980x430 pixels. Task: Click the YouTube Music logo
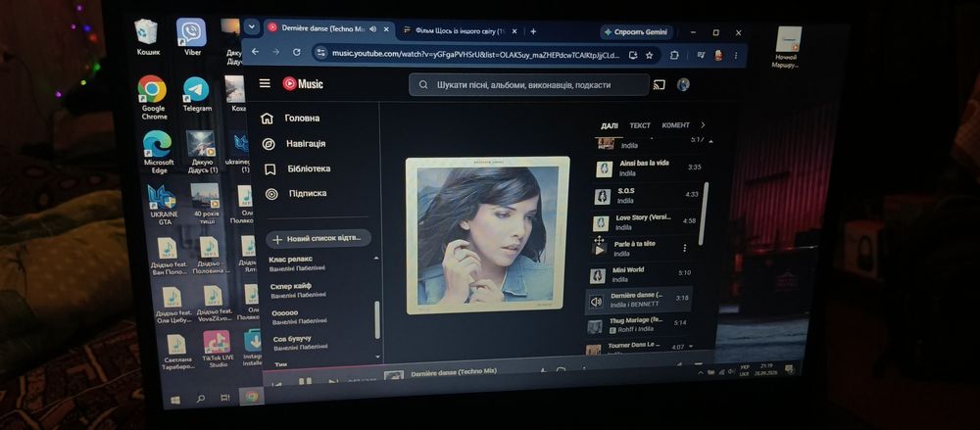tap(303, 84)
